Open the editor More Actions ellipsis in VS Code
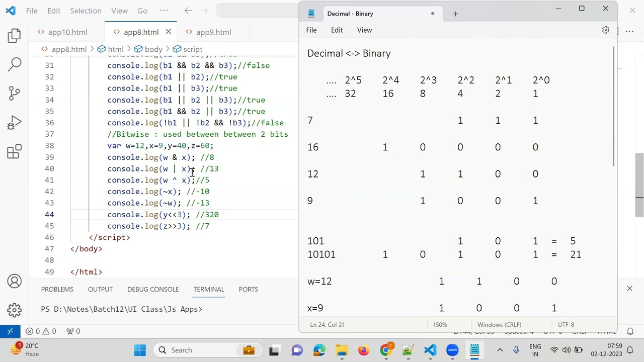 click(x=630, y=31)
